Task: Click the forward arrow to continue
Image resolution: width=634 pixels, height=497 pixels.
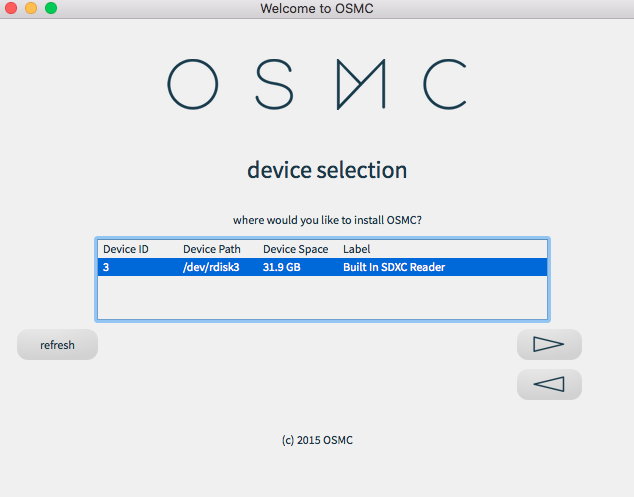Action: 549,345
